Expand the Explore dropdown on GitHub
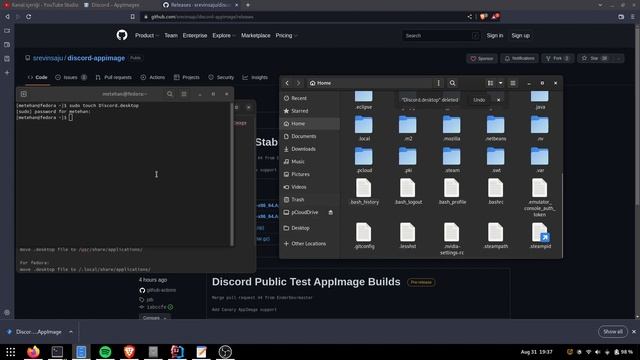 224,36
